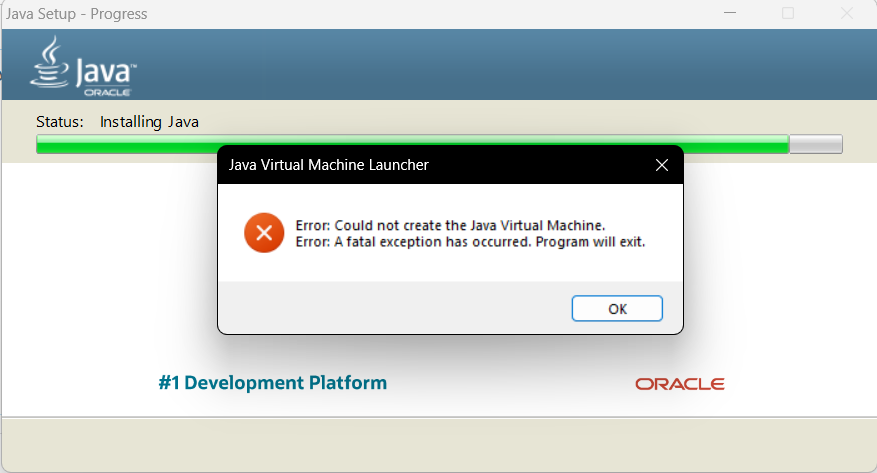Click 'A fatal exception has occurred' message

click(x=470, y=242)
